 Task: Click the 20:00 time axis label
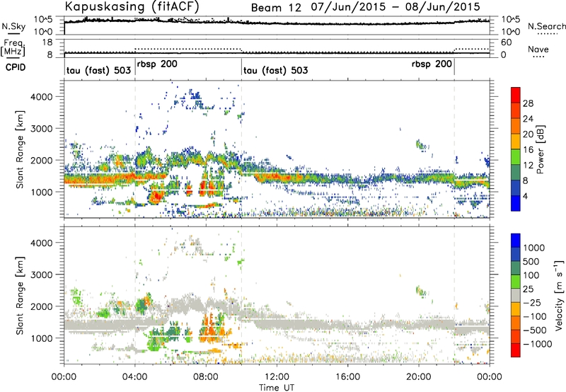tap(419, 377)
